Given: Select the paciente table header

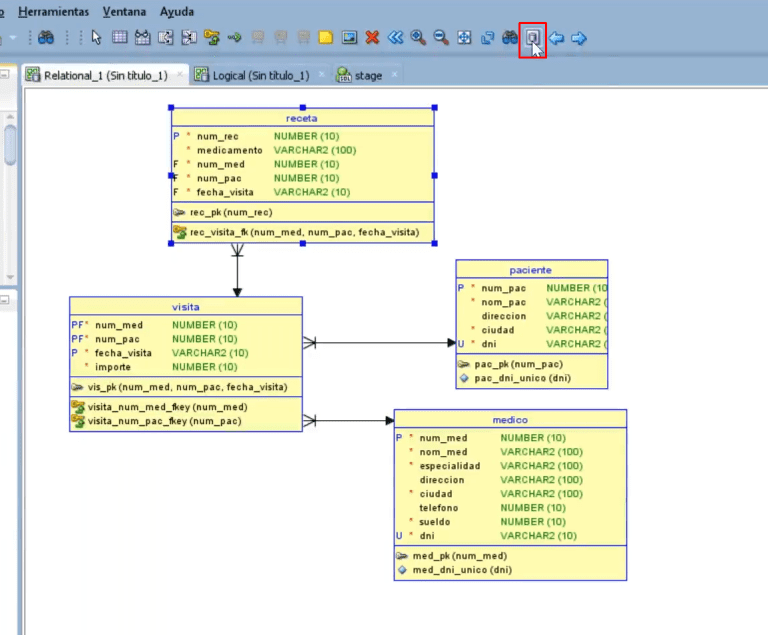Looking at the screenshot, I should pyautogui.click(x=531, y=270).
